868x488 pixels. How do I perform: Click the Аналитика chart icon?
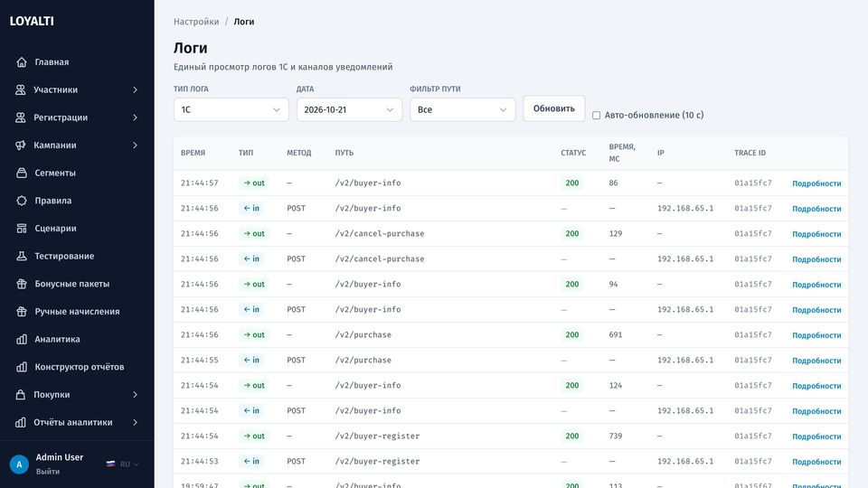[22, 339]
